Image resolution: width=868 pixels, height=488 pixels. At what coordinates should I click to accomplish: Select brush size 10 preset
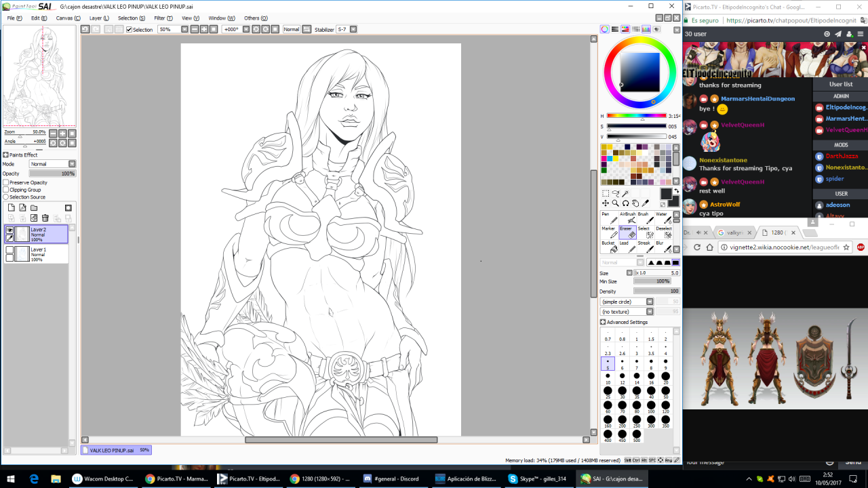(608, 378)
